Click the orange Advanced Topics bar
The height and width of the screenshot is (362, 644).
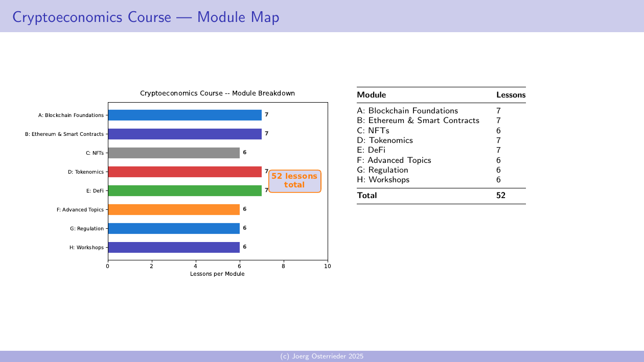(174, 209)
